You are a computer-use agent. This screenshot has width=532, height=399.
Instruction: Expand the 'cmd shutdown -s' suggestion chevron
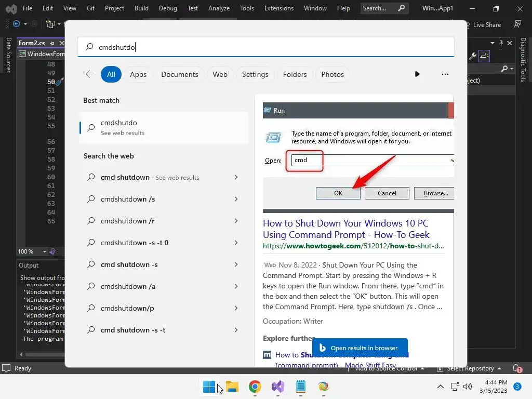click(236, 264)
